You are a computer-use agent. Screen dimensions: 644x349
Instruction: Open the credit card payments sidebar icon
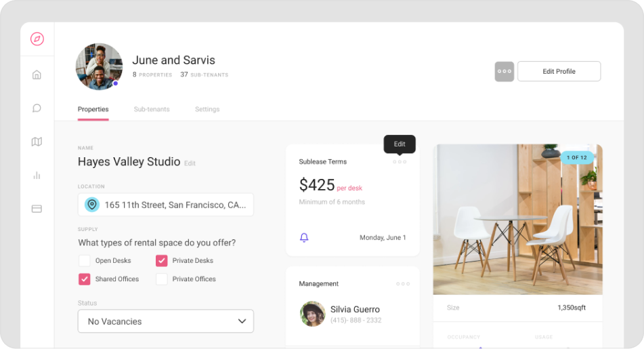(37, 209)
